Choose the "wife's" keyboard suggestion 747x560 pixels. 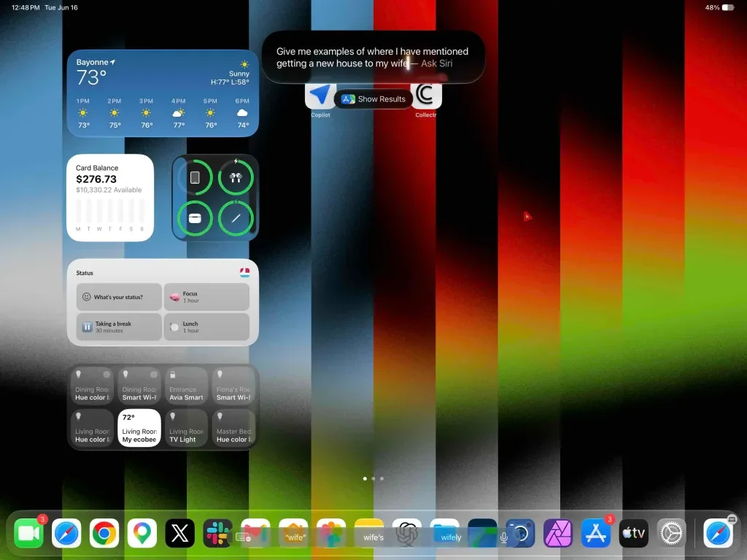[373, 537]
